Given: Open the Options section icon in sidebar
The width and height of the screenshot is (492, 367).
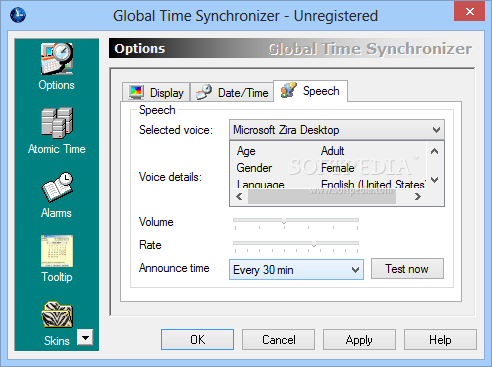Looking at the screenshot, I should pyautogui.click(x=57, y=59).
